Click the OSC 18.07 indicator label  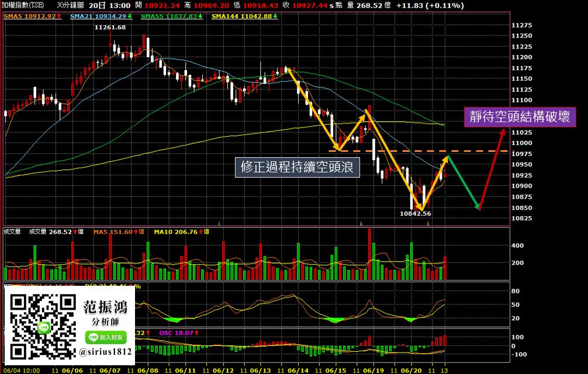coord(179,333)
